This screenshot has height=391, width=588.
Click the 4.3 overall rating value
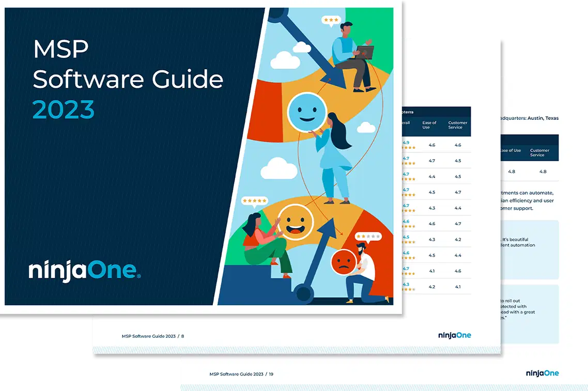tap(406, 285)
